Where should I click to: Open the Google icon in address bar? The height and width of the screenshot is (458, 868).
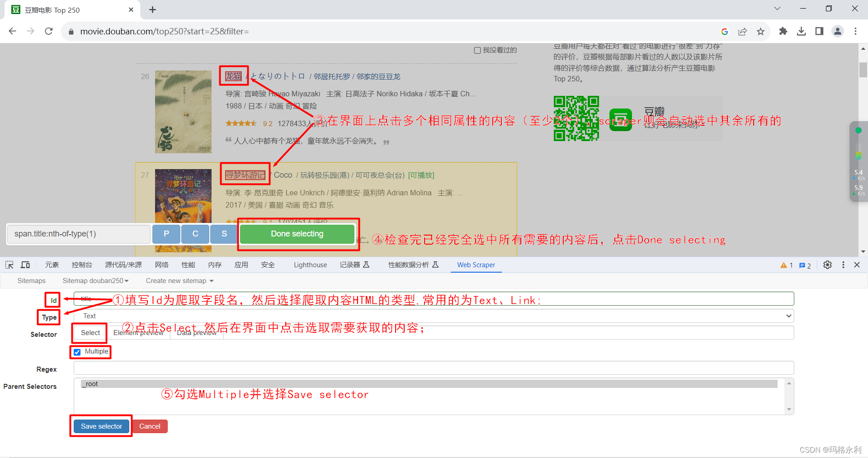724,31
